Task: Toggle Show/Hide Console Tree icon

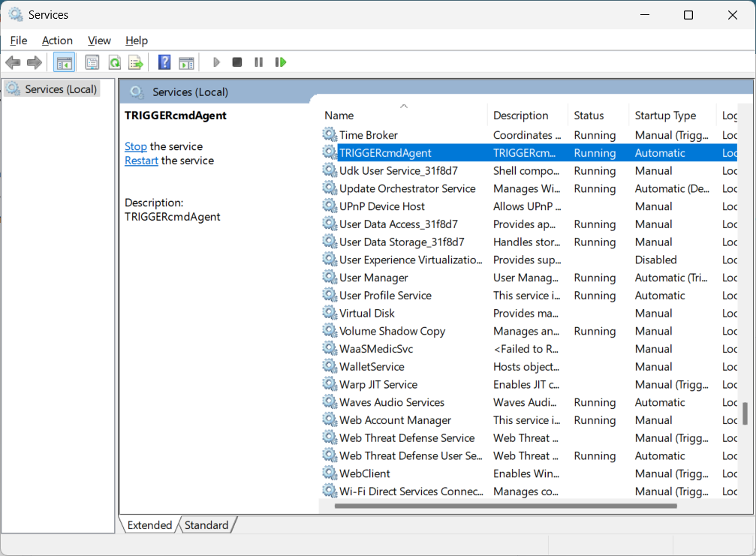Action: (x=64, y=62)
